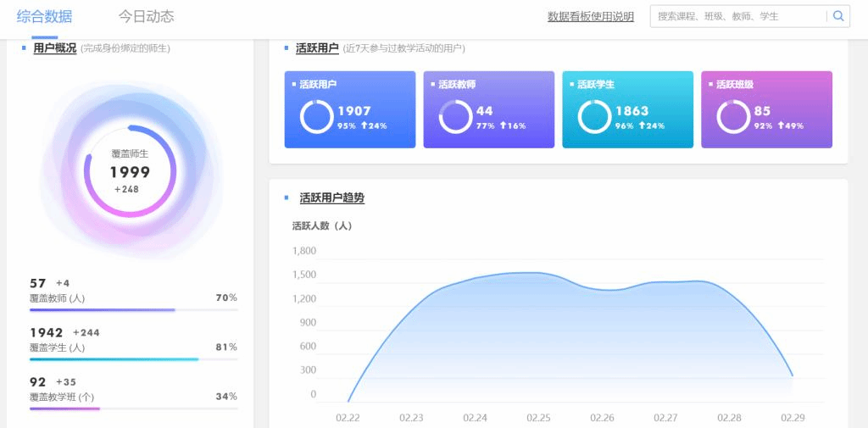Open the 数据看板使用说明 link
Viewport: 868px width, 428px height.
[590, 16]
